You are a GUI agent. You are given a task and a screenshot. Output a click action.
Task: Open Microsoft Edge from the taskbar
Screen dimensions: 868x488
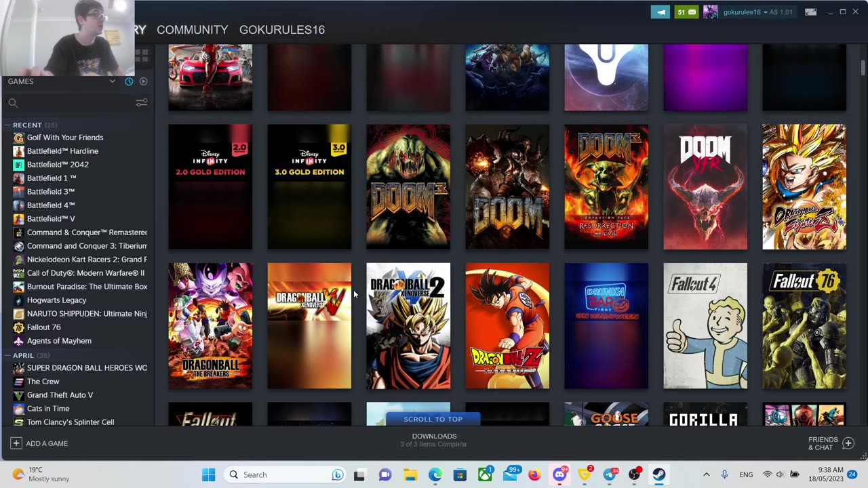(x=435, y=474)
